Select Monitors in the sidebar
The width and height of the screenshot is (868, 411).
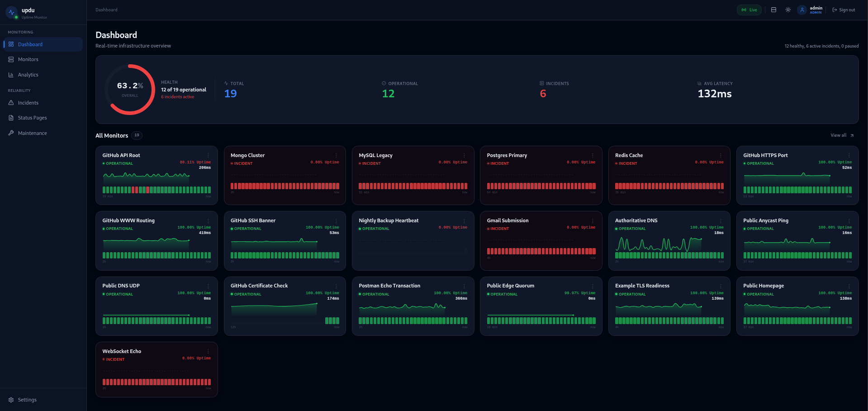[28, 59]
